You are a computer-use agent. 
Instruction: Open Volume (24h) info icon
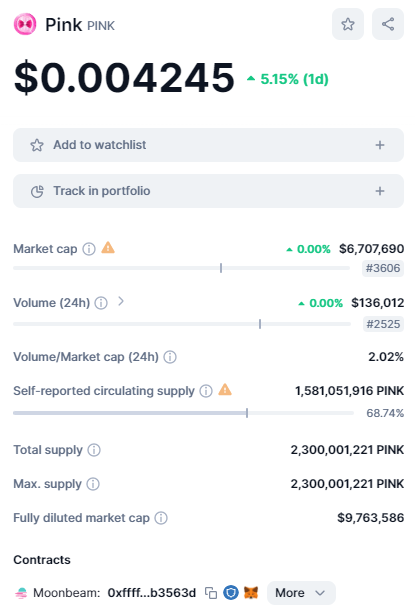[101, 303]
